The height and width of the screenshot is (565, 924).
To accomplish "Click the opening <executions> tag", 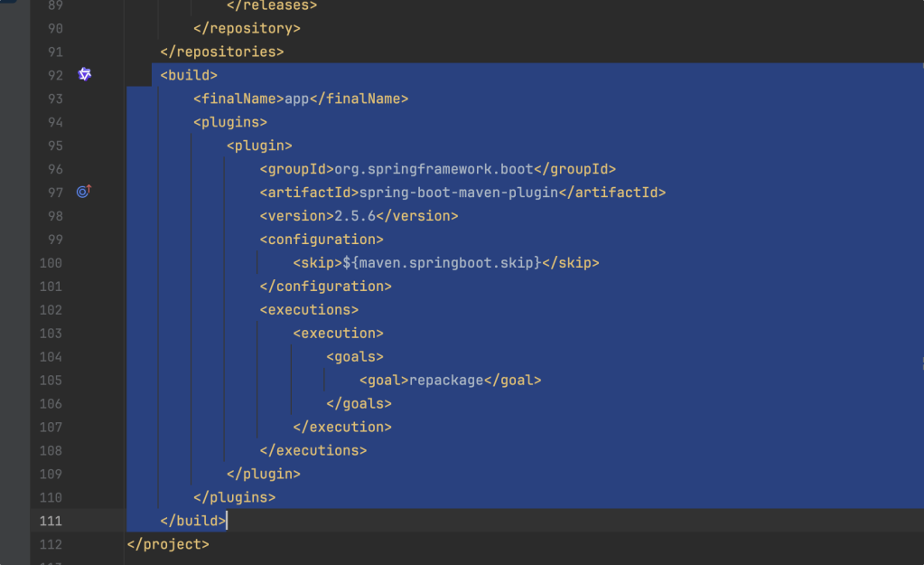I will [x=309, y=310].
